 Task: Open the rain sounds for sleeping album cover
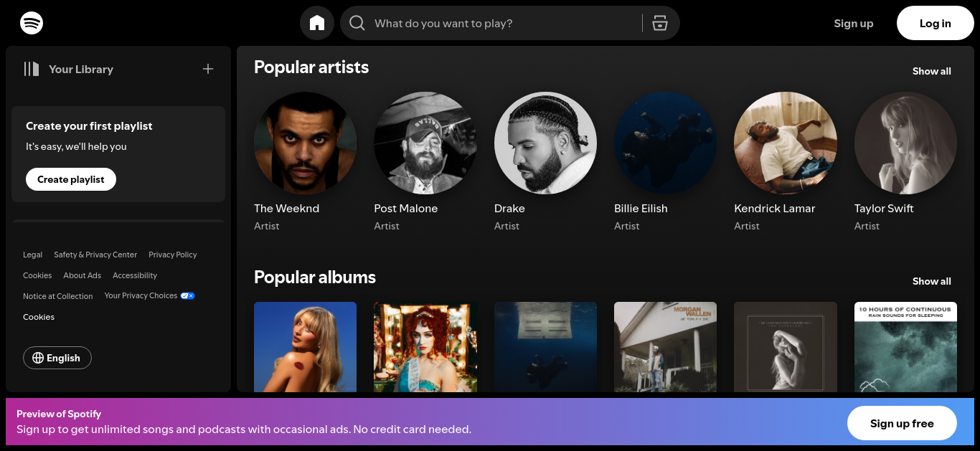point(905,347)
